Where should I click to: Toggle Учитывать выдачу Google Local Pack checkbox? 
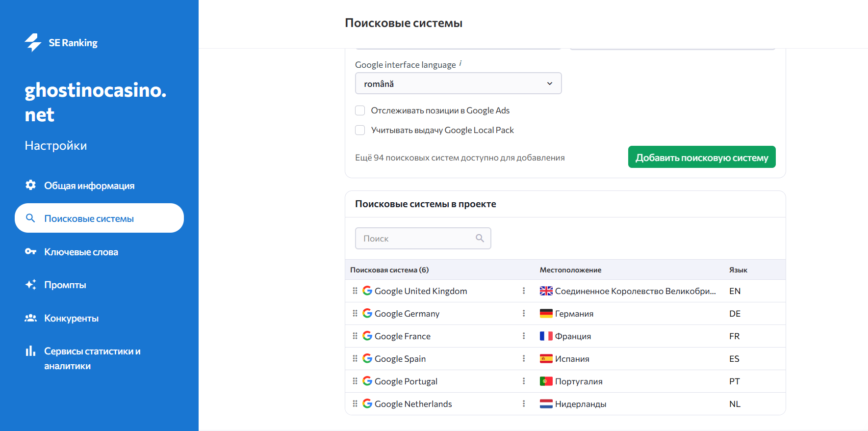[360, 130]
